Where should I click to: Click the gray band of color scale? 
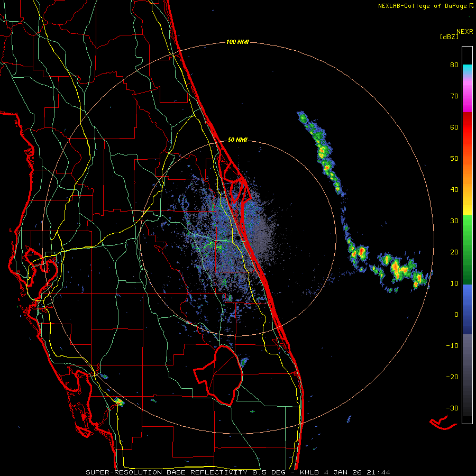(x=467, y=355)
